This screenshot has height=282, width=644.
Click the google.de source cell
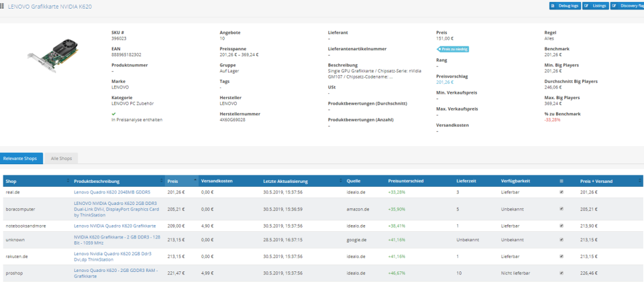[x=356, y=239]
